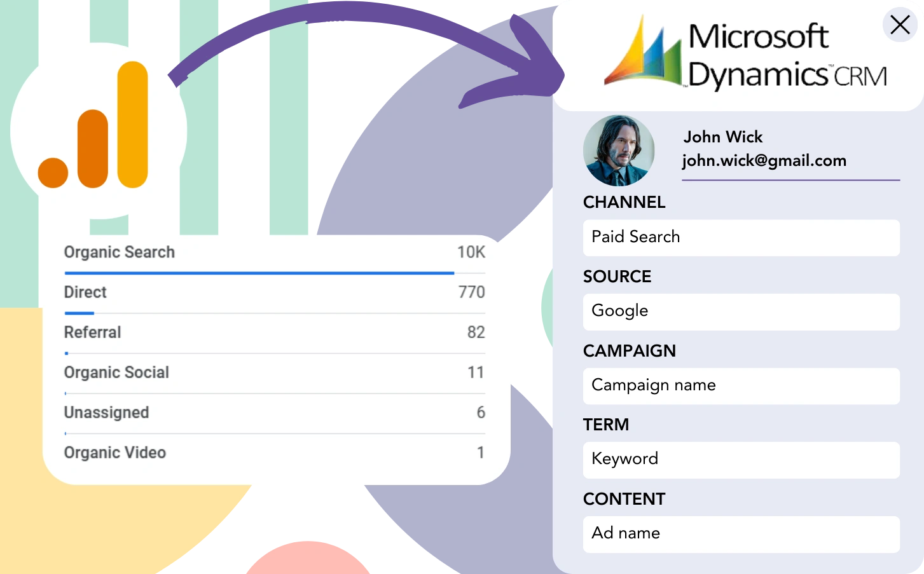Click the 1 value for Organic Video

point(481,453)
